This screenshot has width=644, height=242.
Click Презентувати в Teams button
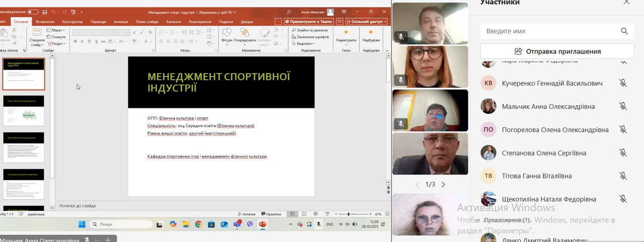(x=308, y=22)
